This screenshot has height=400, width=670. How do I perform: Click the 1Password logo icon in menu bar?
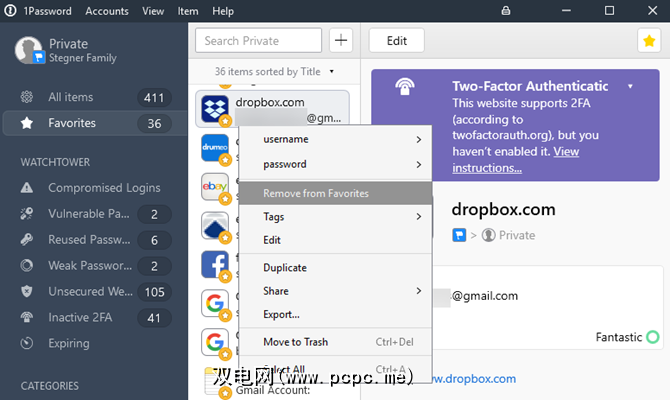(10, 10)
